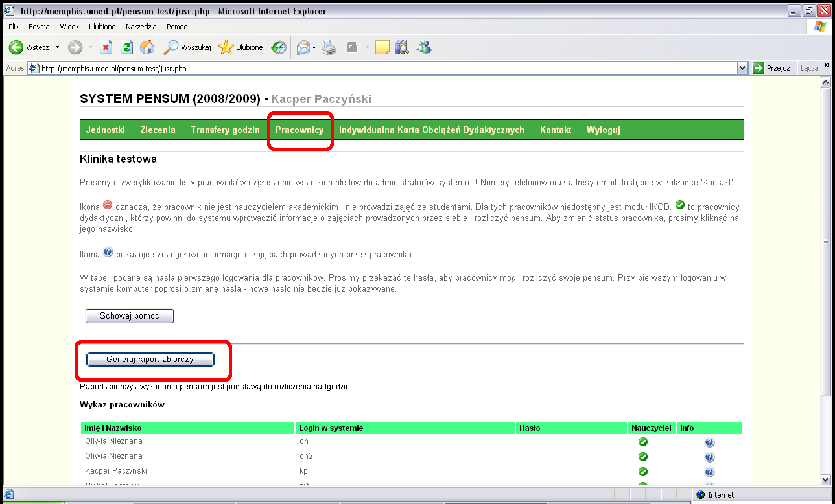
Task: Click Wyloguj to log out
Action: [604, 130]
